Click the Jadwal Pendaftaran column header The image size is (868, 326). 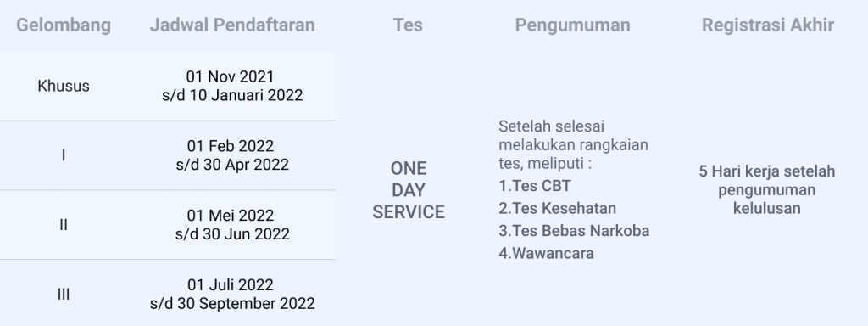pos(232,25)
